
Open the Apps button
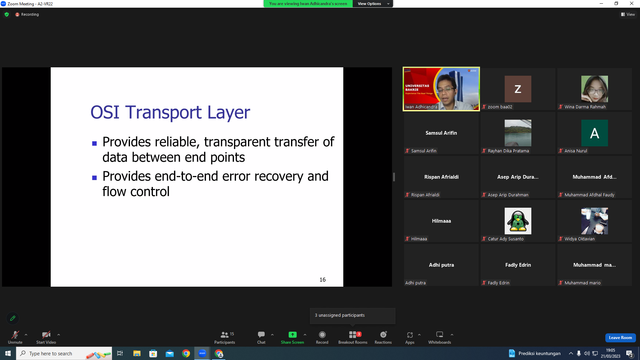coord(410,337)
